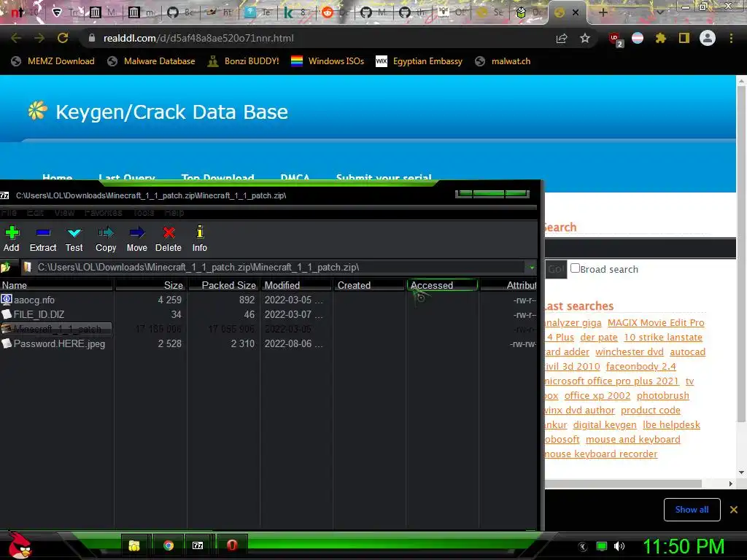Open the volume speaker tray icon
The image size is (747, 560).
coord(619,546)
